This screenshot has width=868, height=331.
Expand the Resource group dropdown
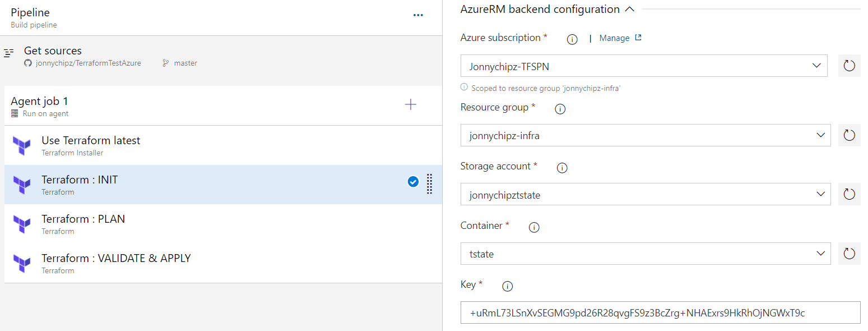(645, 135)
